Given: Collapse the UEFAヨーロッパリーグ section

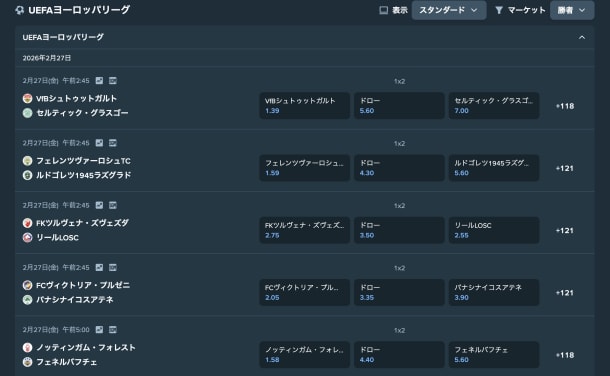Looking at the screenshot, I should pyautogui.click(x=582, y=37).
